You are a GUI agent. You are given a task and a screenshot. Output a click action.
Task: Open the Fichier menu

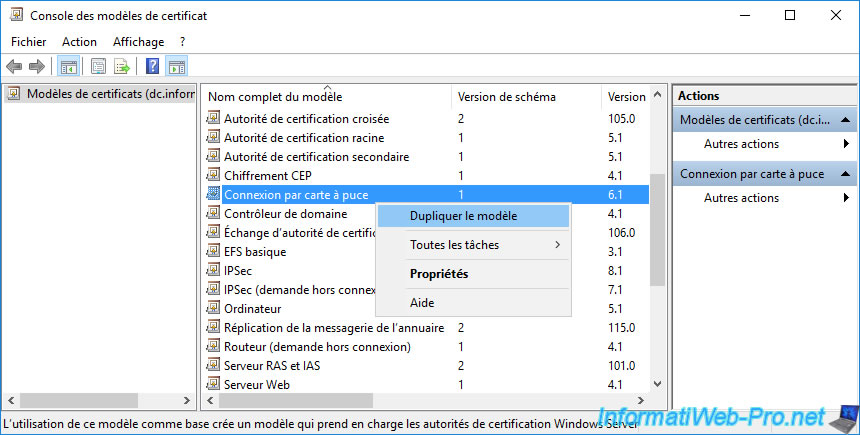(29, 42)
